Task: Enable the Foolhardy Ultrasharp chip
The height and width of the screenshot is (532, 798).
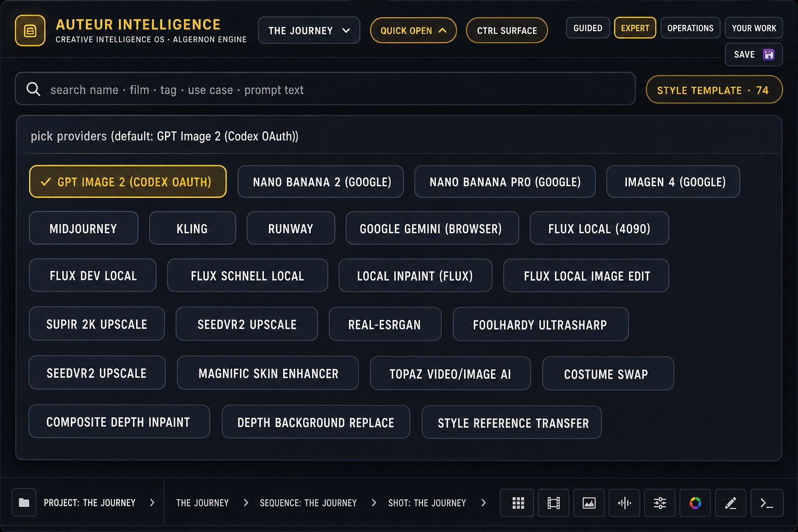Action: pos(541,324)
